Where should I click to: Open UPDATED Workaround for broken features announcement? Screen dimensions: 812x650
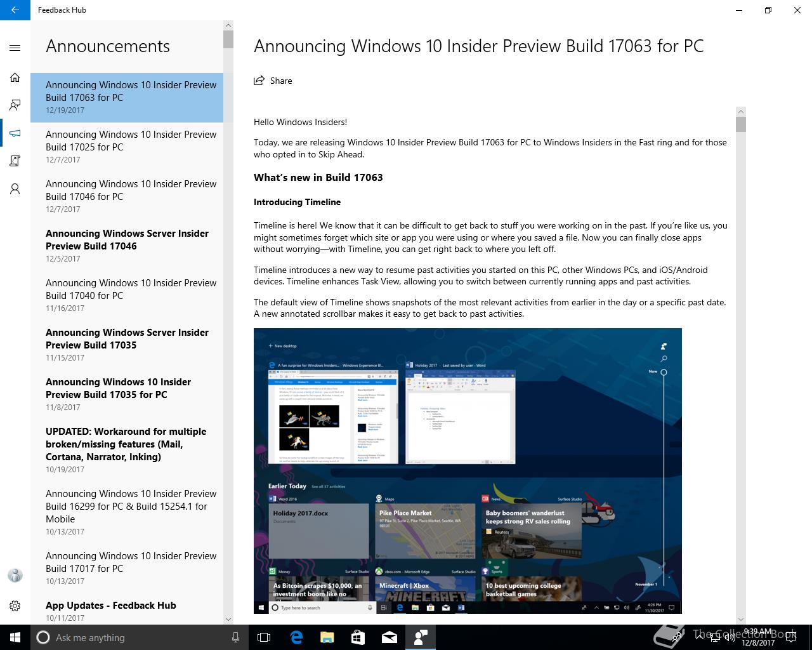pyautogui.click(x=127, y=450)
